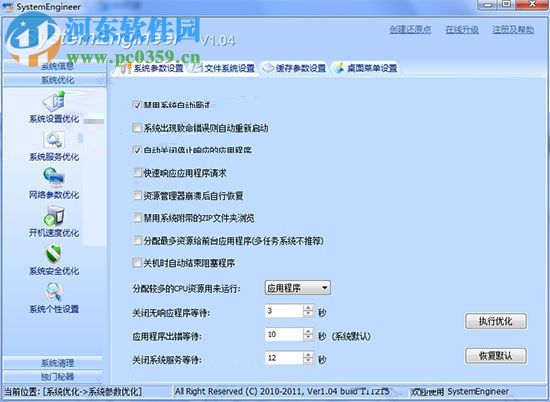Click the 创建还原点 link
The image size is (550, 402).
coord(410,29)
